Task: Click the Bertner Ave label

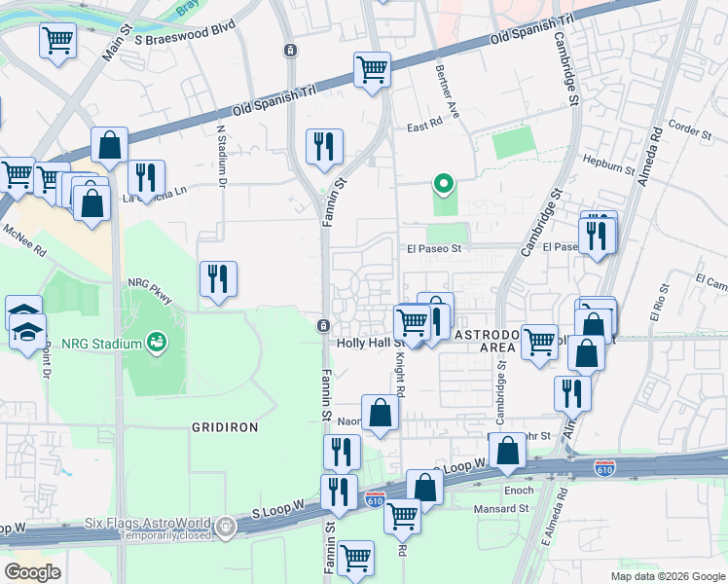Action: click(x=447, y=91)
